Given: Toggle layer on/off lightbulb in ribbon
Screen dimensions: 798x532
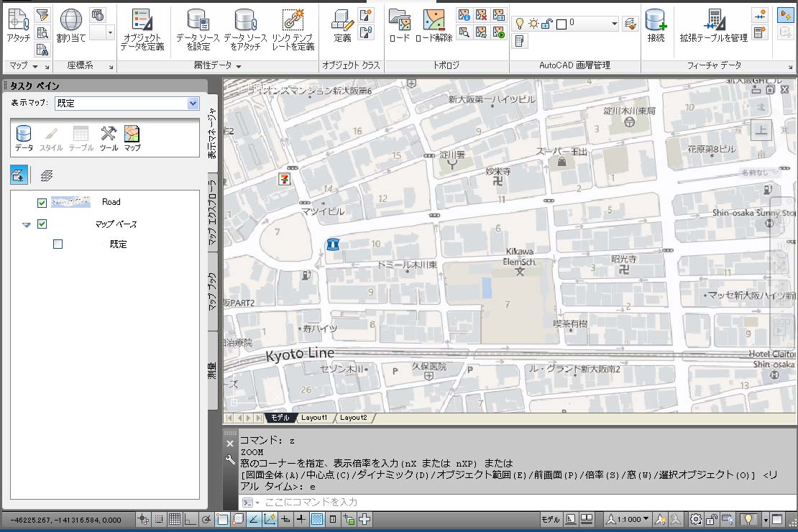Looking at the screenshot, I should click(x=520, y=24).
